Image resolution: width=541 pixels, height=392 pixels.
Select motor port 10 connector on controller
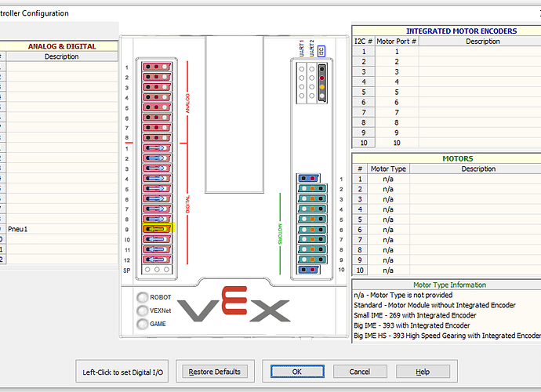point(308,270)
